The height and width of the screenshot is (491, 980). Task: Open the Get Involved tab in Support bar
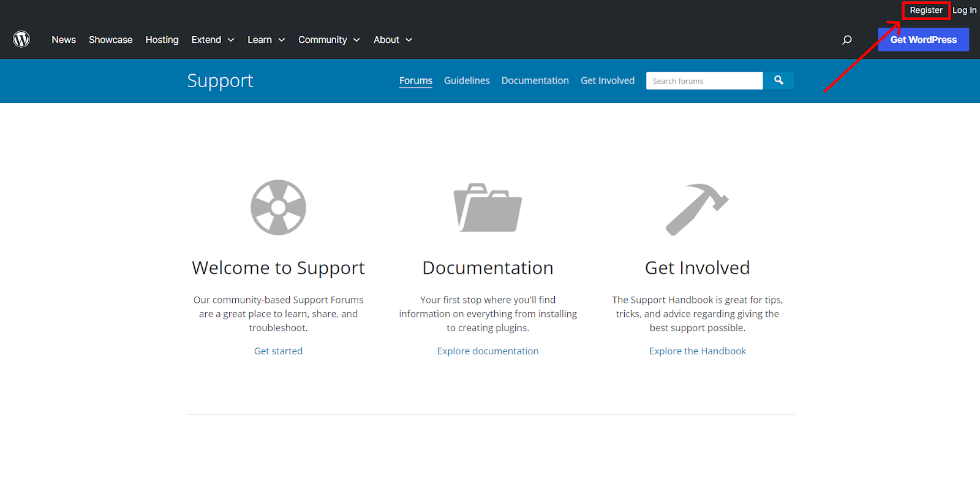click(x=608, y=81)
